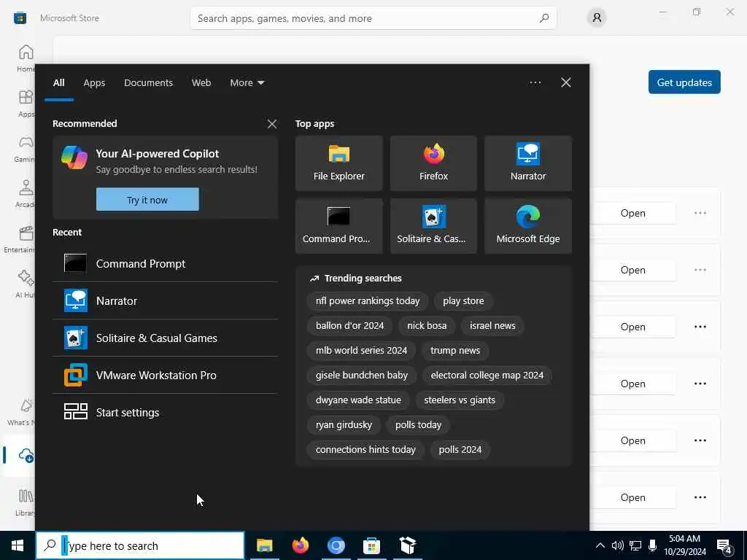Search trending 'ryan girdusky'

click(344, 425)
